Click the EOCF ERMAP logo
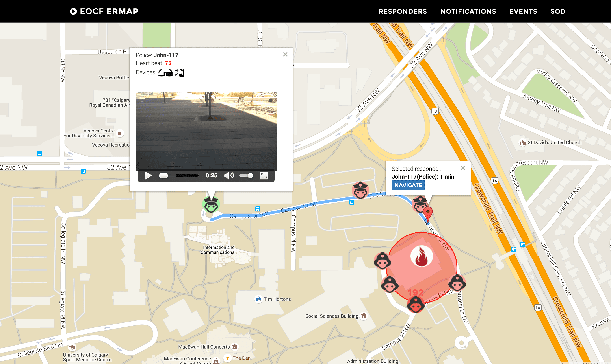 (104, 11)
